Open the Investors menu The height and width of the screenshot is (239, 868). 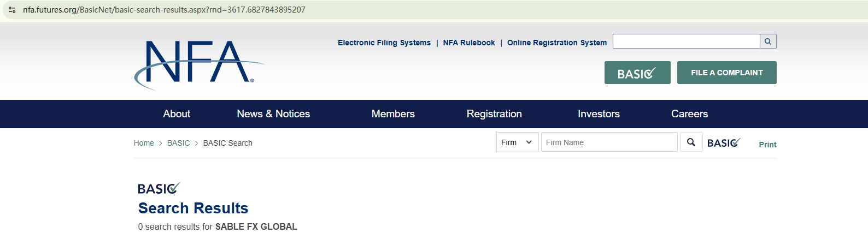coord(599,114)
